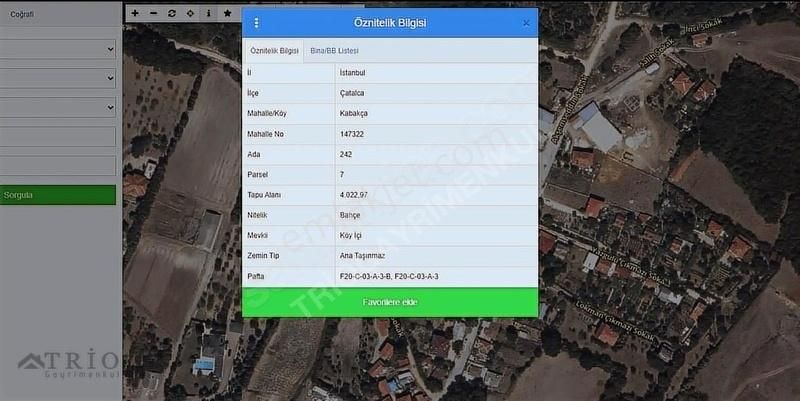The width and height of the screenshot is (800, 401).
Task: Focus the second empty text field above Sorgula
Action: [58, 165]
